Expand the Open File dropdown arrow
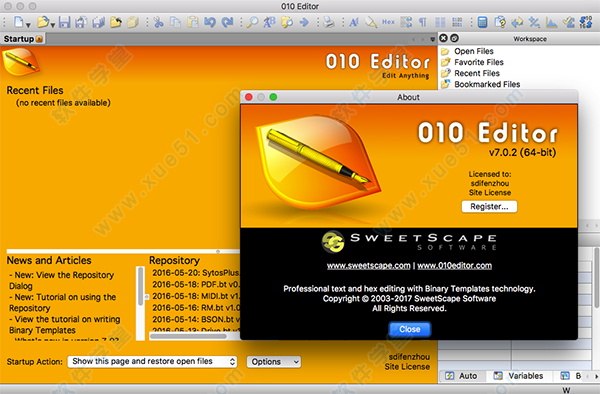The image size is (600, 394). tap(53, 25)
